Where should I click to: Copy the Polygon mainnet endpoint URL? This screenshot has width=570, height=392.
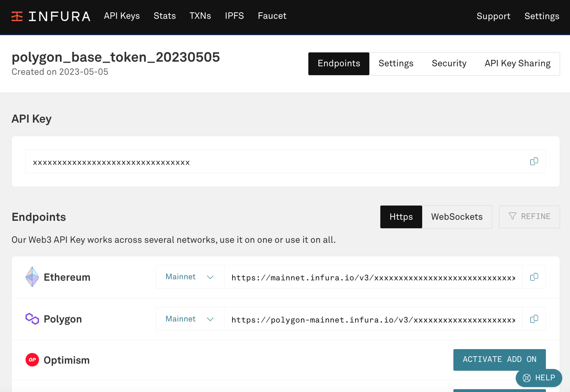pyautogui.click(x=534, y=319)
